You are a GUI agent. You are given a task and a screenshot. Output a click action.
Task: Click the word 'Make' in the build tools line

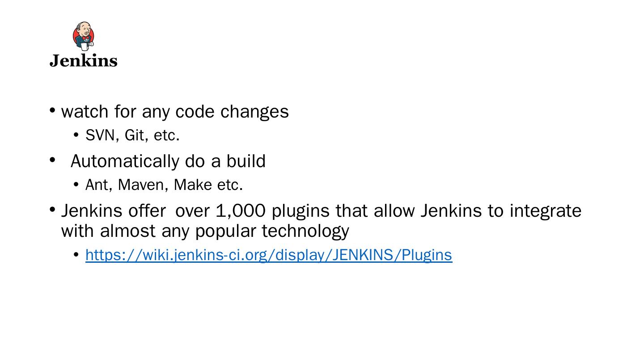pos(193,185)
